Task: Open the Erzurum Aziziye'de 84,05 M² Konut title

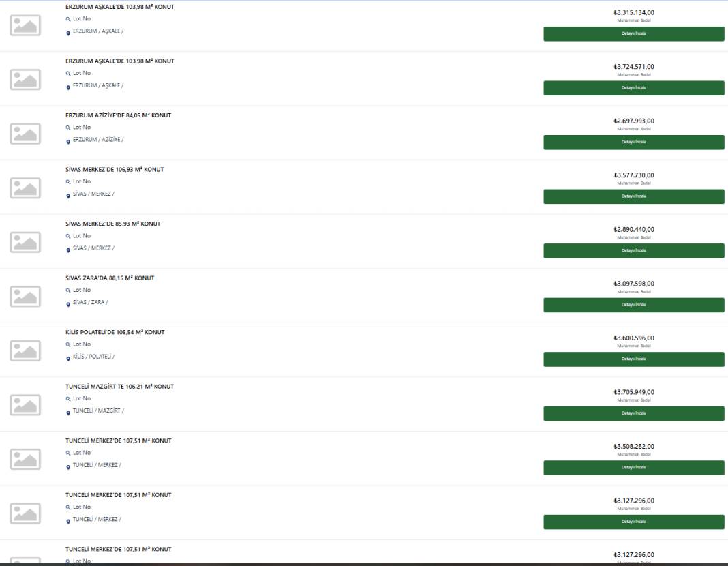Action: [x=118, y=115]
